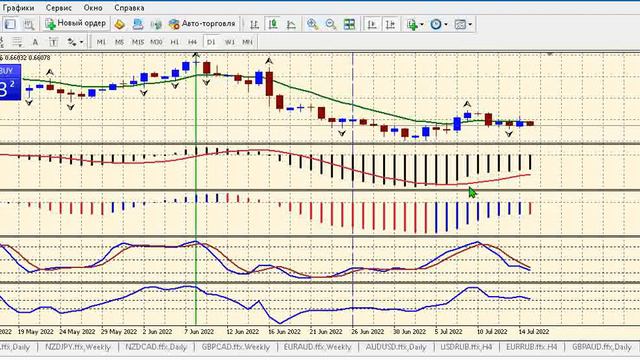Select the M5 timeframe

coord(119,42)
